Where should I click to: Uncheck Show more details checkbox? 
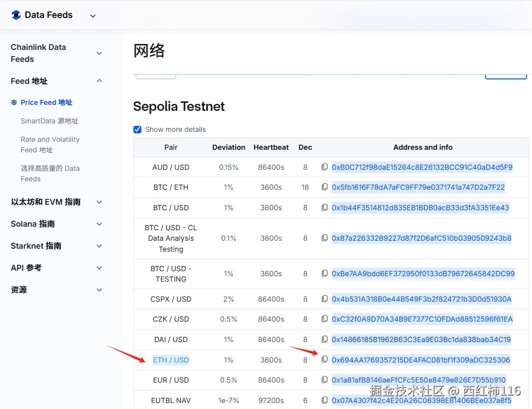tap(137, 129)
